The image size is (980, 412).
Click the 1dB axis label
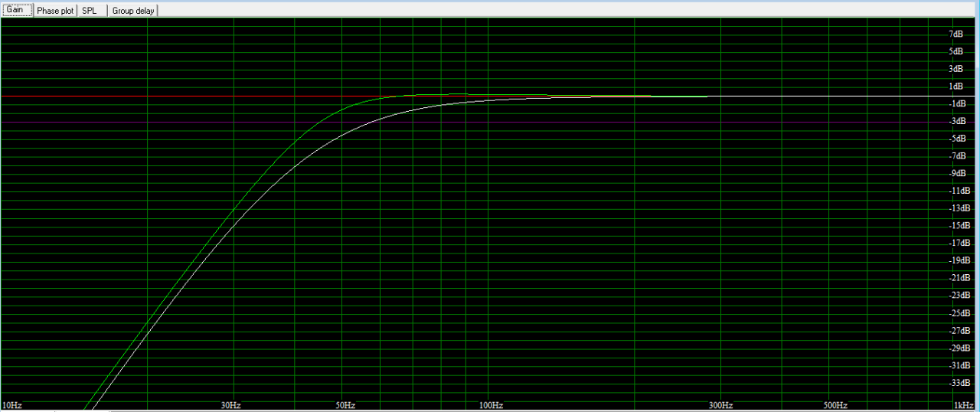pyautogui.click(x=956, y=87)
